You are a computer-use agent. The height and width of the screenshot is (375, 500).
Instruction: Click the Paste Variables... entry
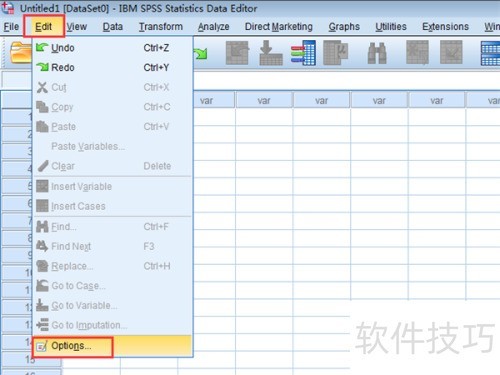click(x=113, y=146)
